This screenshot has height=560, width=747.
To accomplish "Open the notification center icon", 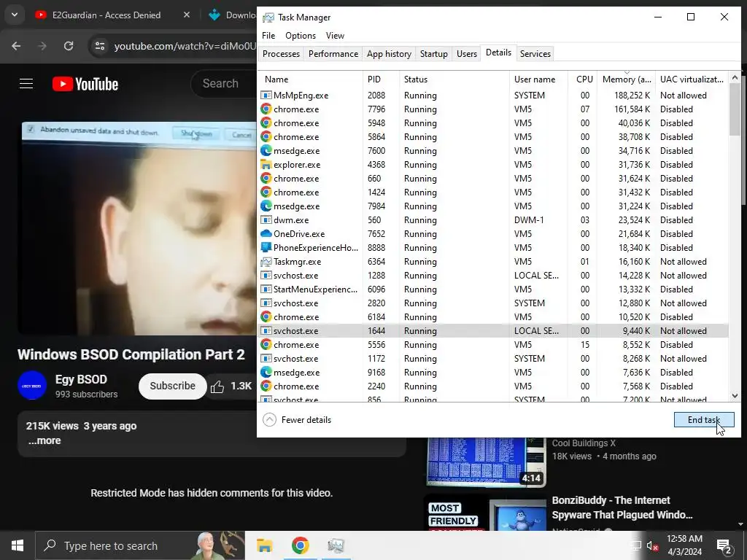I will point(724,545).
